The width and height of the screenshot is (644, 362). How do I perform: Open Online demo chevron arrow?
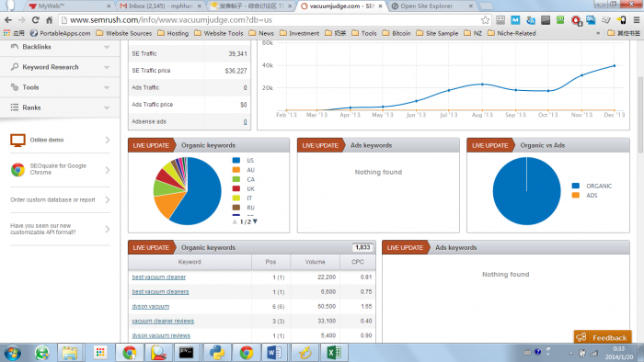(x=108, y=140)
